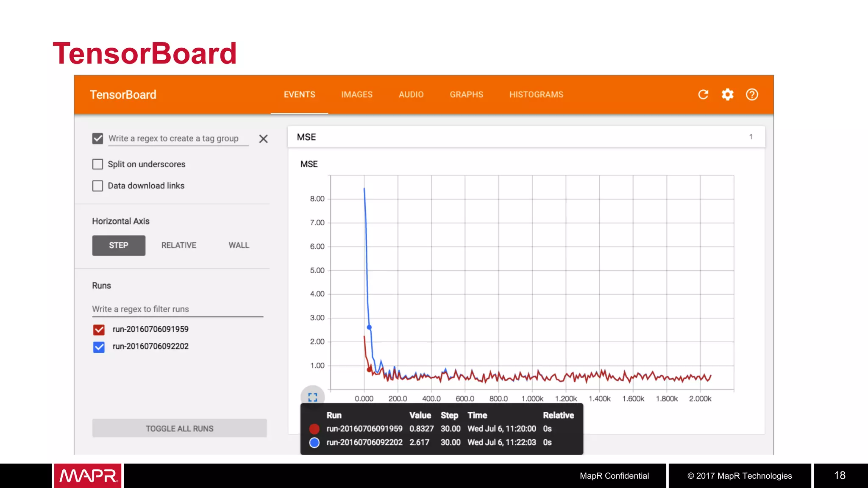
Task: Click the reload data refresh icon
Action: (x=703, y=94)
